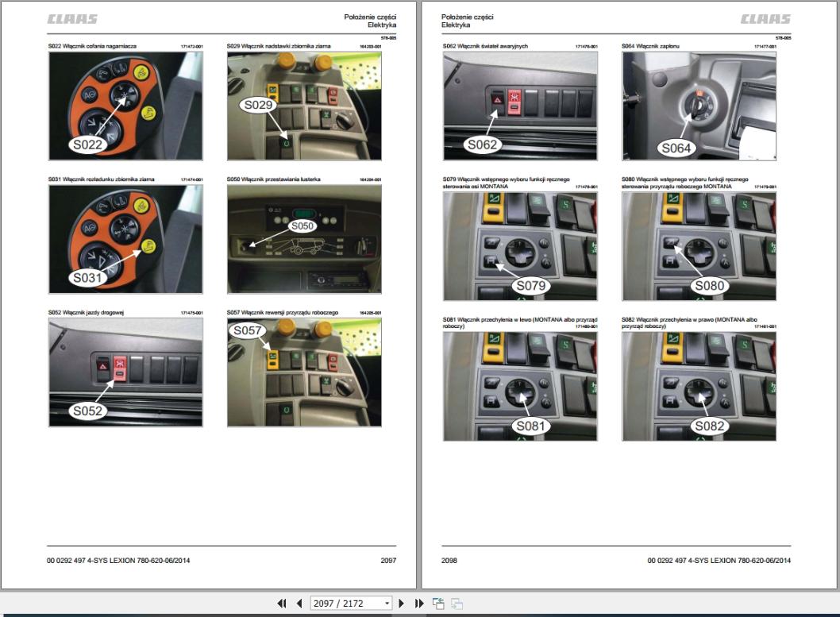840x617 pixels.
Task: Jump to the last page
Action: [419, 604]
